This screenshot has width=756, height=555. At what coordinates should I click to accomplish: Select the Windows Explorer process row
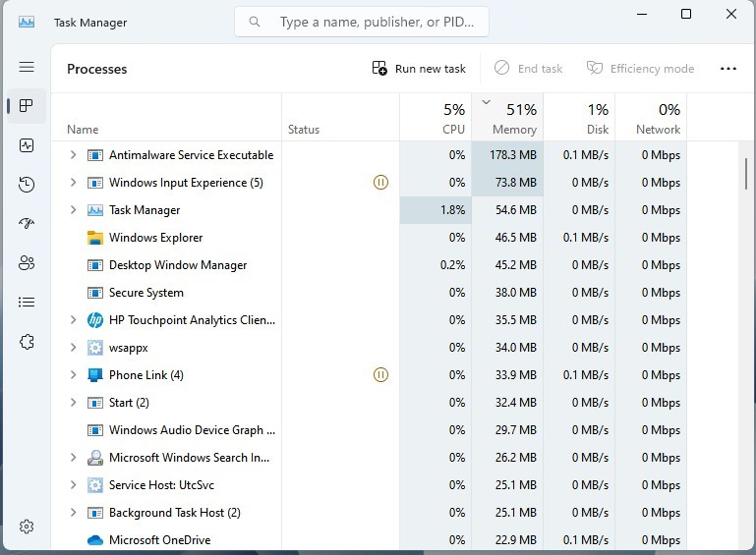click(x=395, y=238)
